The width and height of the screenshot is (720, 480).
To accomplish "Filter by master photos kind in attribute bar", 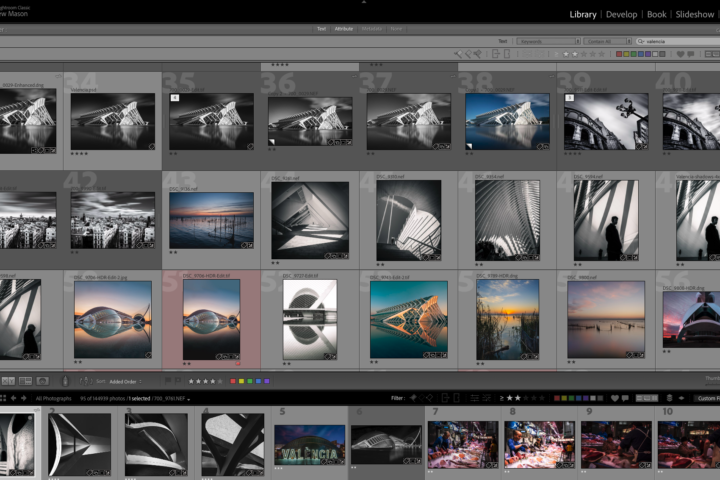I will pos(708,54).
